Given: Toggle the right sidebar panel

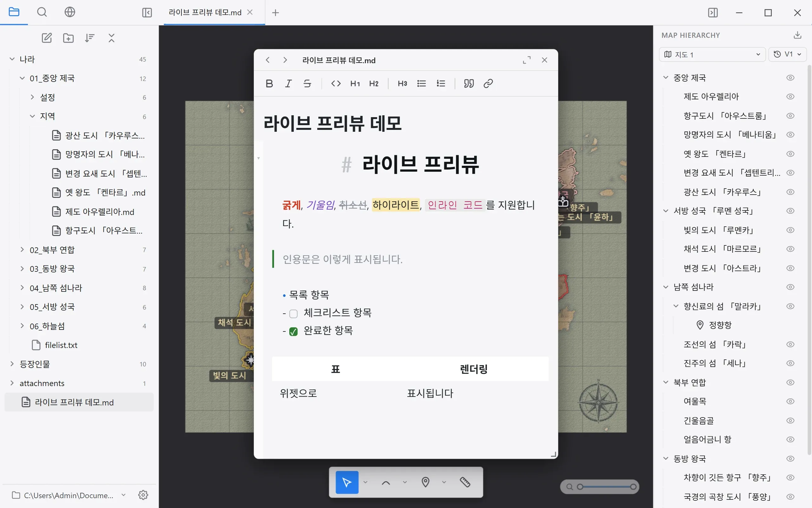Looking at the screenshot, I should tap(713, 13).
